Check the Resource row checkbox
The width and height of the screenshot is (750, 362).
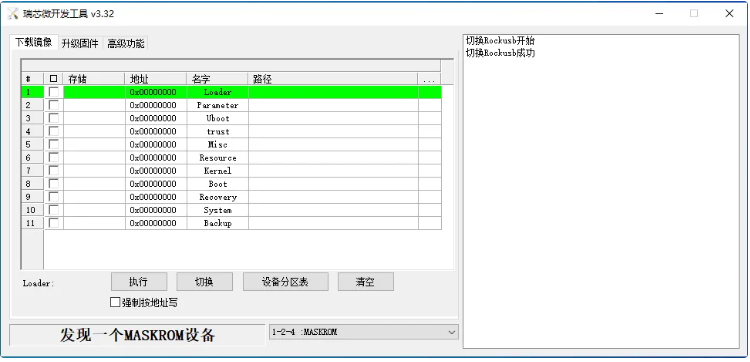(x=54, y=157)
